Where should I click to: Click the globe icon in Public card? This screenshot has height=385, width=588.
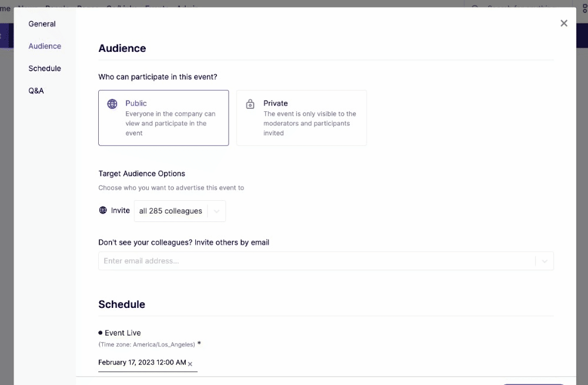(x=112, y=104)
